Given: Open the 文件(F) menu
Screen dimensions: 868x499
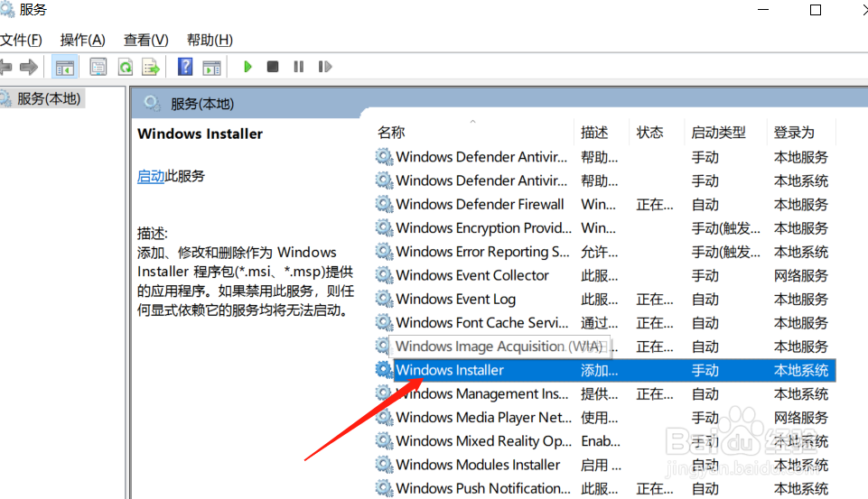Looking at the screenshot, I should point(21,41).
